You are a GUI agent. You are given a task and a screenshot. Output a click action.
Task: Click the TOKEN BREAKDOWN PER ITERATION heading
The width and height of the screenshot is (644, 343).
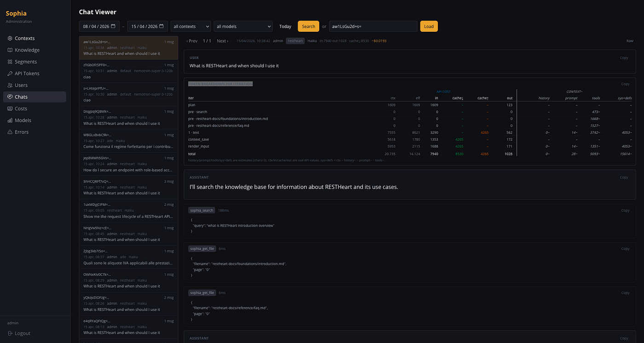pyautogui.click(x=220, y=84)
